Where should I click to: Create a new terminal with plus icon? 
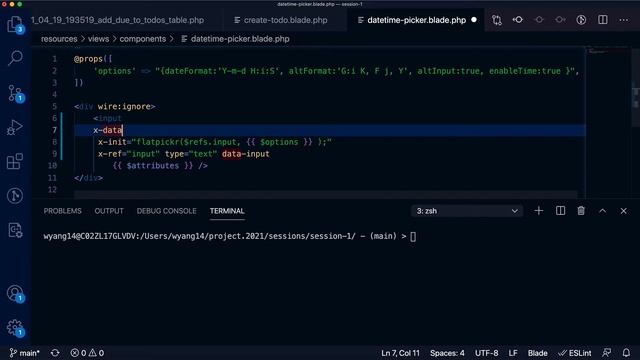[539, 211]
